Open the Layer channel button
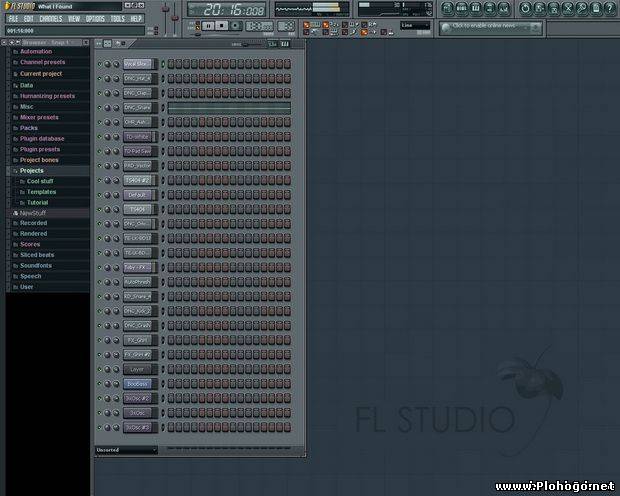The width and height of the screenshot is (620, 496). tap(138, 369)
